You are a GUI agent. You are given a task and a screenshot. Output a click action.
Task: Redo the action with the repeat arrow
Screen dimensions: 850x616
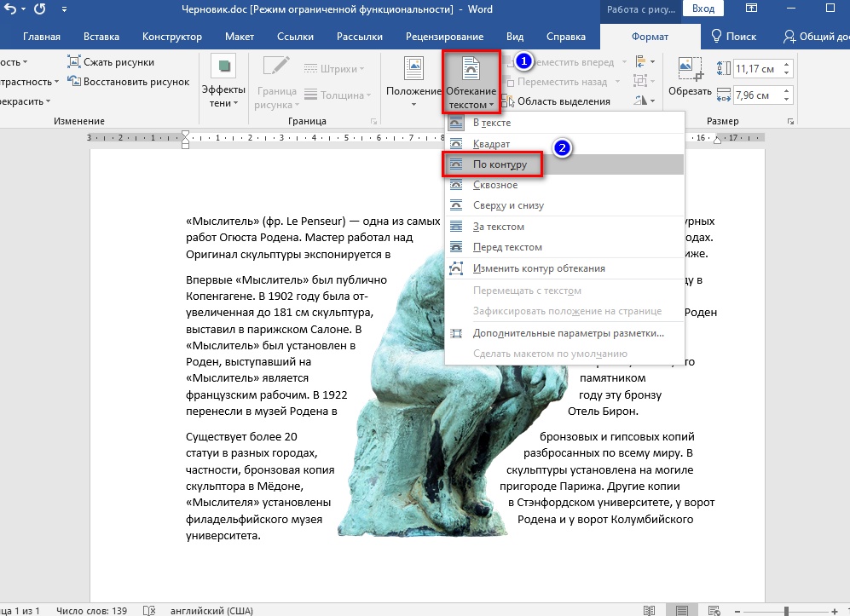(x=39, y=9)
